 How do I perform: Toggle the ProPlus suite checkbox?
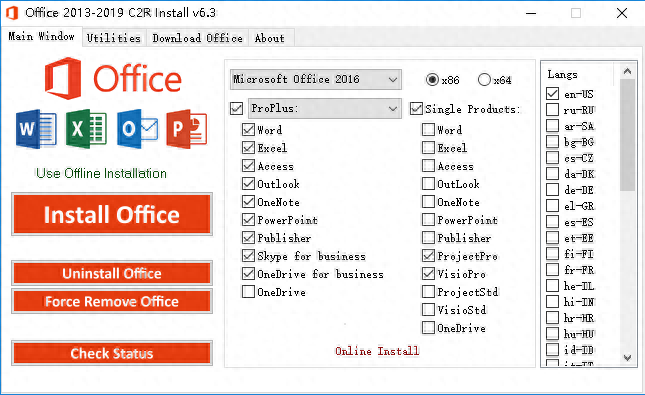coord(237,109)
